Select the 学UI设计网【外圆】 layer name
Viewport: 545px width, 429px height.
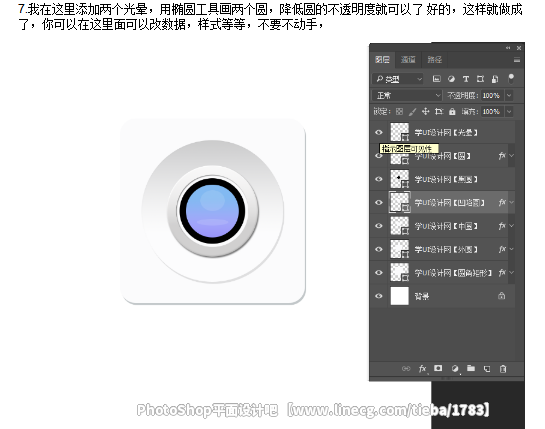coord(446,249)
